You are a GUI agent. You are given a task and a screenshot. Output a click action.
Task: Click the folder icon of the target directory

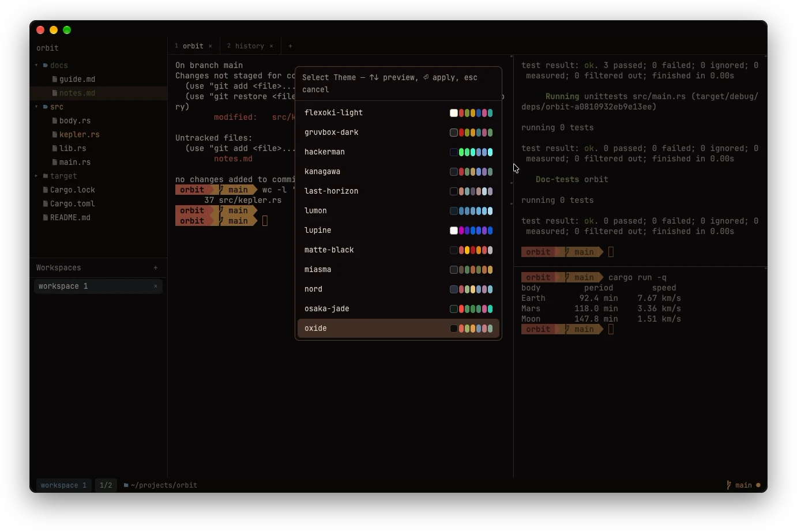click(46, 176)
